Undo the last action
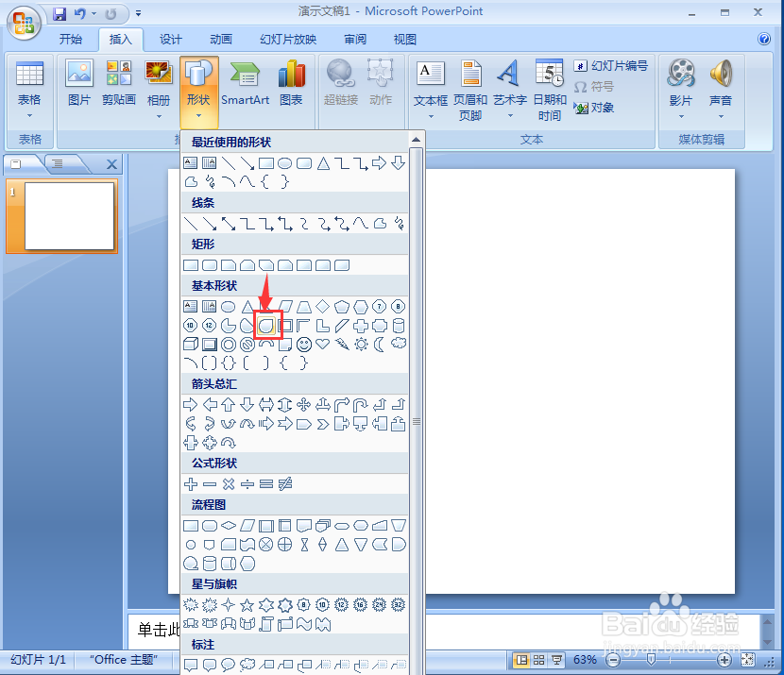Screen dimensions: 784x675 80,14
